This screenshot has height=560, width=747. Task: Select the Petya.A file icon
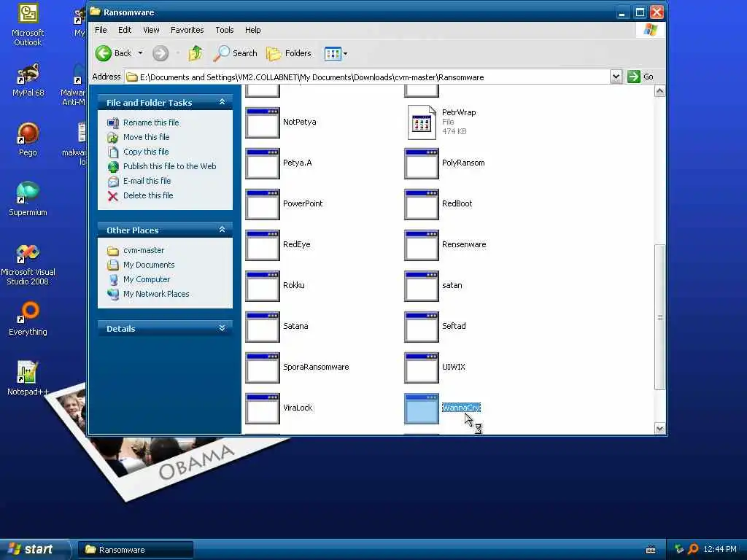click(x=263, y=163)
